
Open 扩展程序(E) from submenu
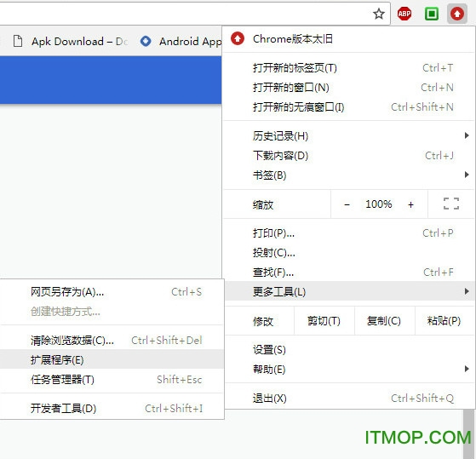click(x=112, y=359)
